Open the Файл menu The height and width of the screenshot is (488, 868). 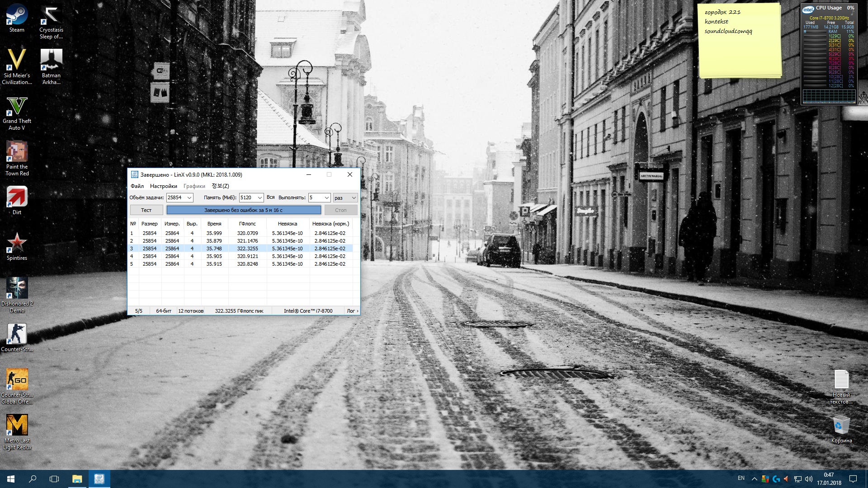(137, 186)
